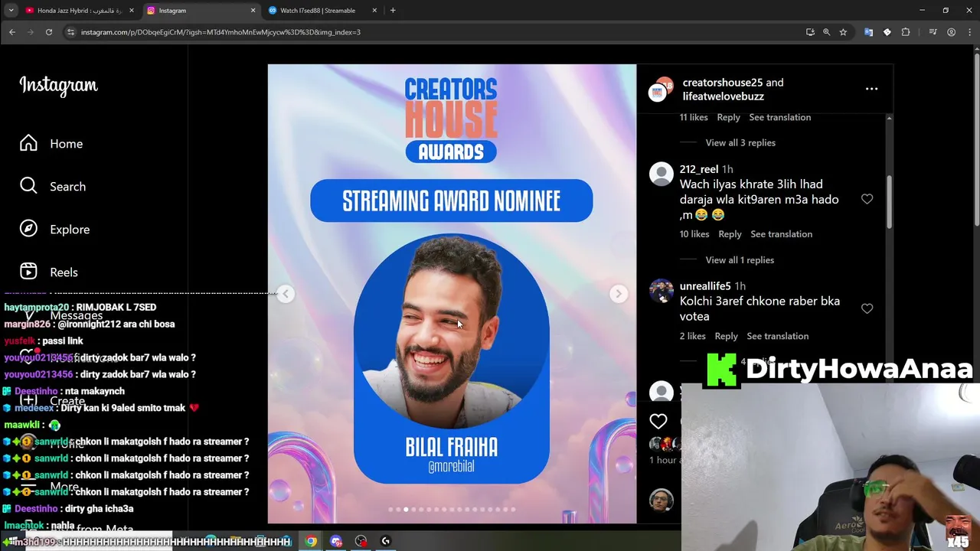
Task: View '10 likes' on 212_reel comment
Action: coord(694,234)
